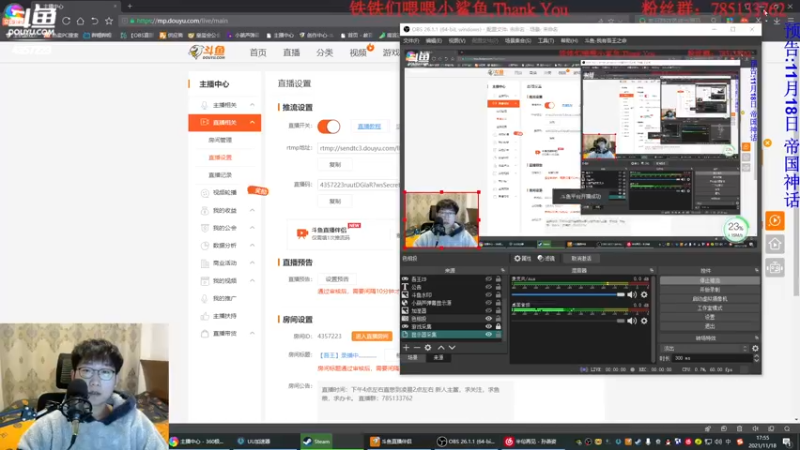Image resolution: width=800 pixels, height=450 pixels.
Task: Expand 直播带货 sidebar section
Action: (x=252, y=333)
